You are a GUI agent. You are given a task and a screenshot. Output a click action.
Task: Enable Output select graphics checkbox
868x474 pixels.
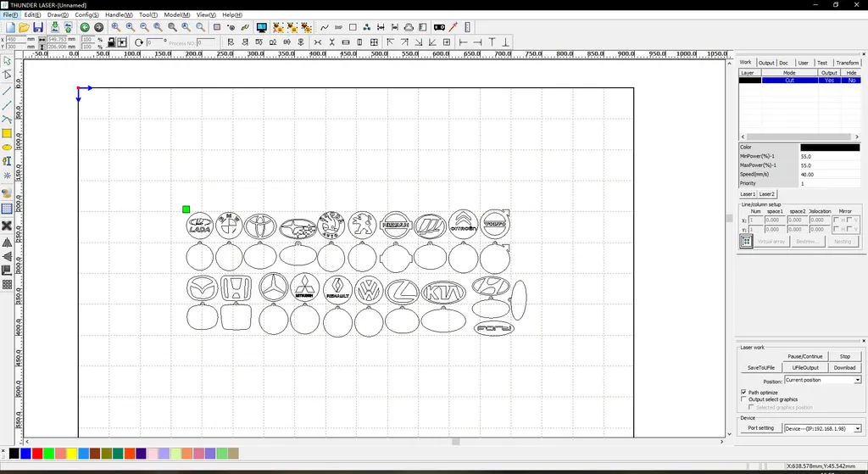(743, 399)
